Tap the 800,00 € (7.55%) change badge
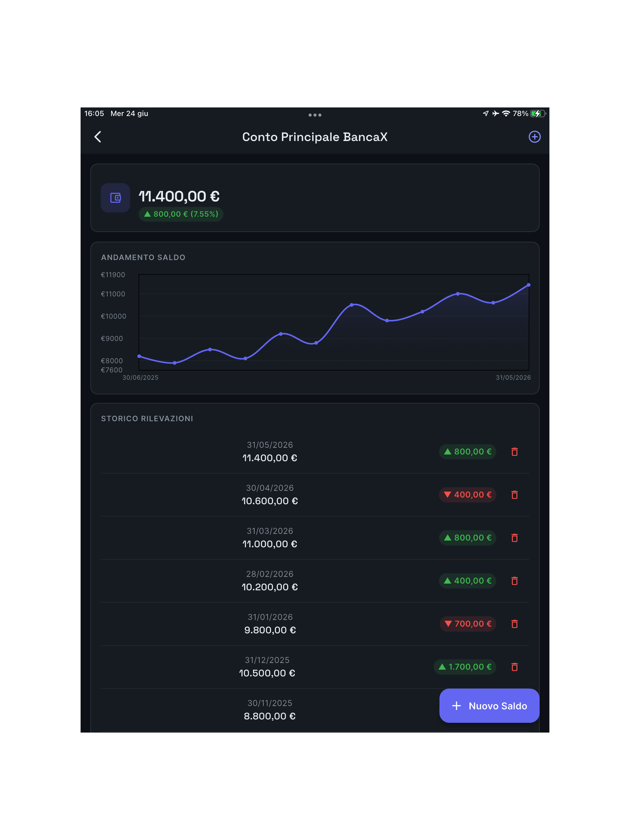The image size is (630, 840). (181, 214)
